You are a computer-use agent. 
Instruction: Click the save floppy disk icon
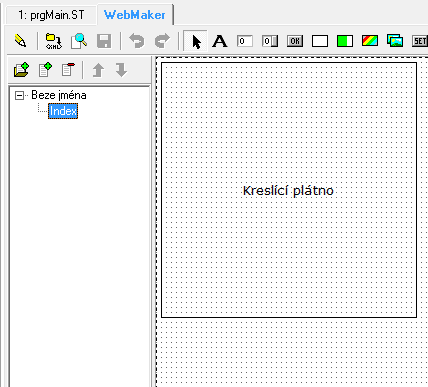point(104,41)
